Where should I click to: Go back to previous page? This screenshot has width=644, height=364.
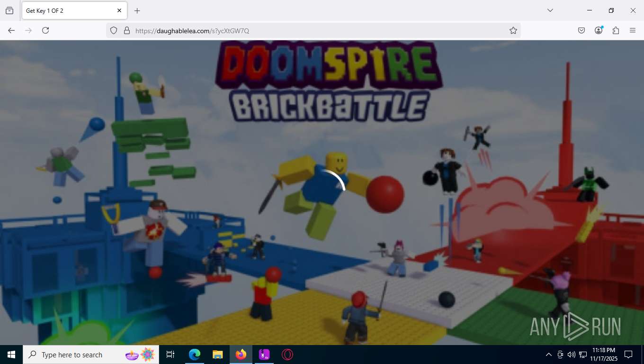click(11, 30)
